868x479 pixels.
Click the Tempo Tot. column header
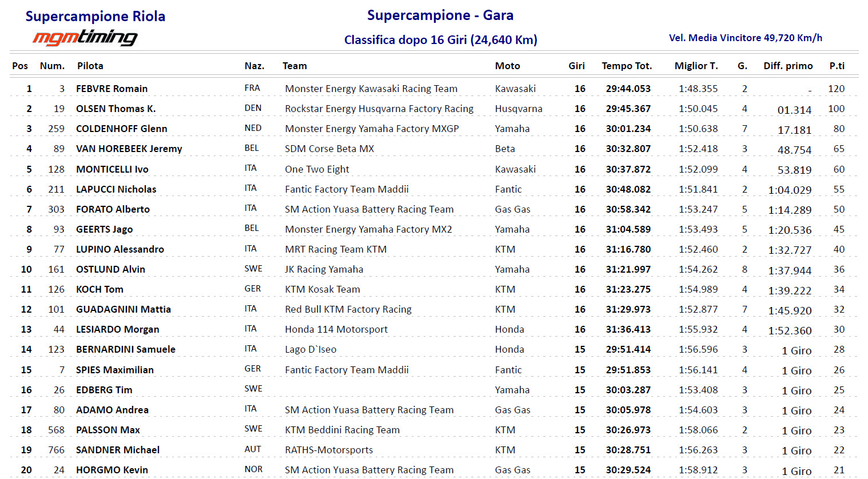pyautogui.click(x=627, y=66)
